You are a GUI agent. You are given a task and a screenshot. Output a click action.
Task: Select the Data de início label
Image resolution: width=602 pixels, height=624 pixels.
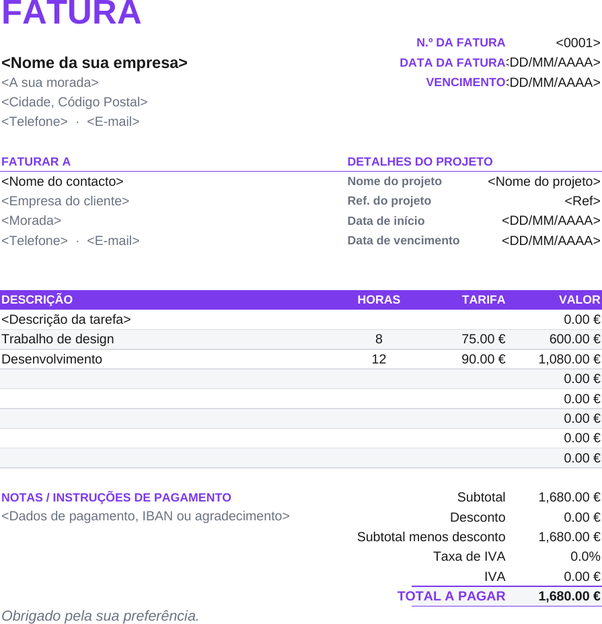[x=386, y=220]
